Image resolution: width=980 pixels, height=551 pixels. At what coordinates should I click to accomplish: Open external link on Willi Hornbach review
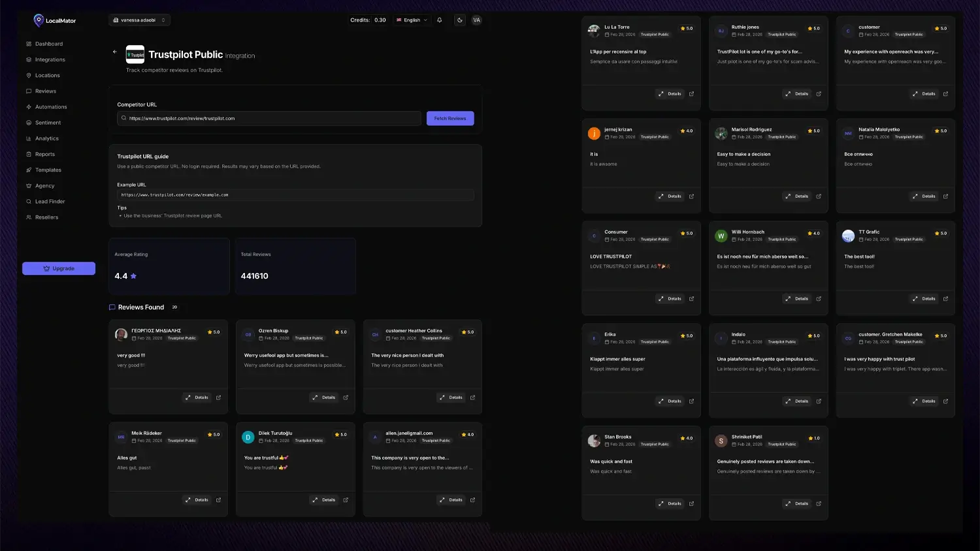pos(819,299)
